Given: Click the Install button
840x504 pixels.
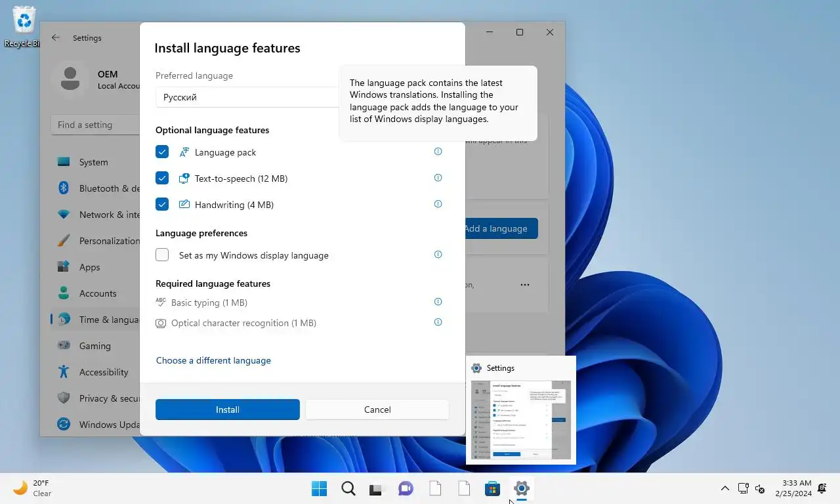Looking at the screenshot, I should coord(228,409).
